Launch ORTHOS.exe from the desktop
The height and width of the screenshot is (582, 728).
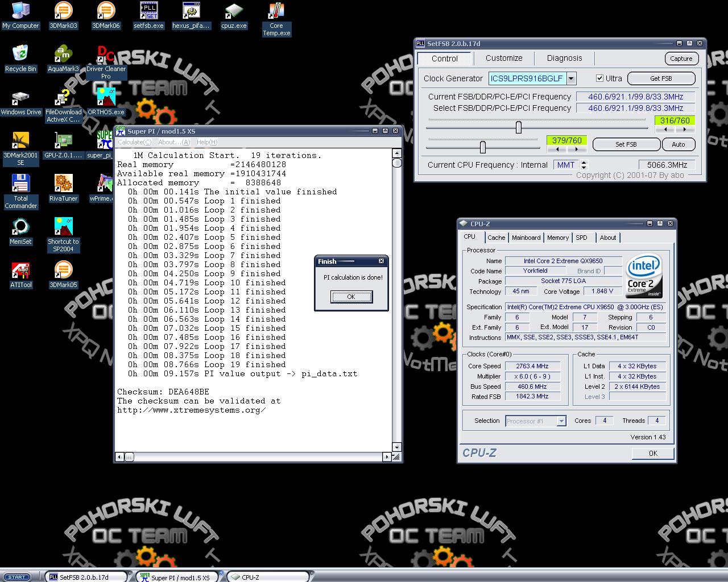point(106,102)
